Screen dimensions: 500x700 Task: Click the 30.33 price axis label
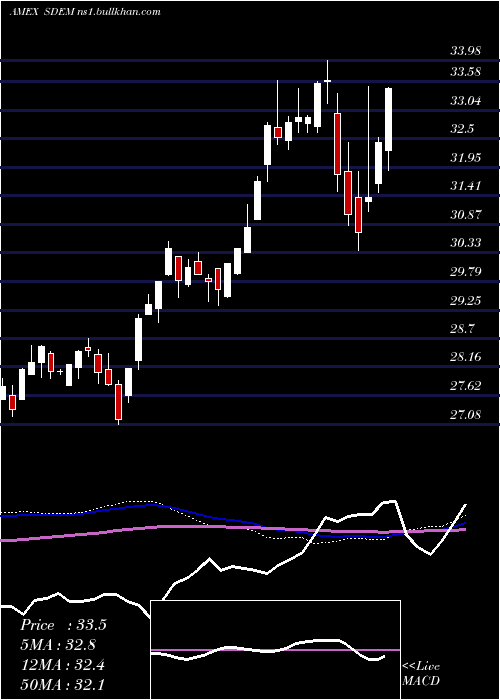coord(466,243)
